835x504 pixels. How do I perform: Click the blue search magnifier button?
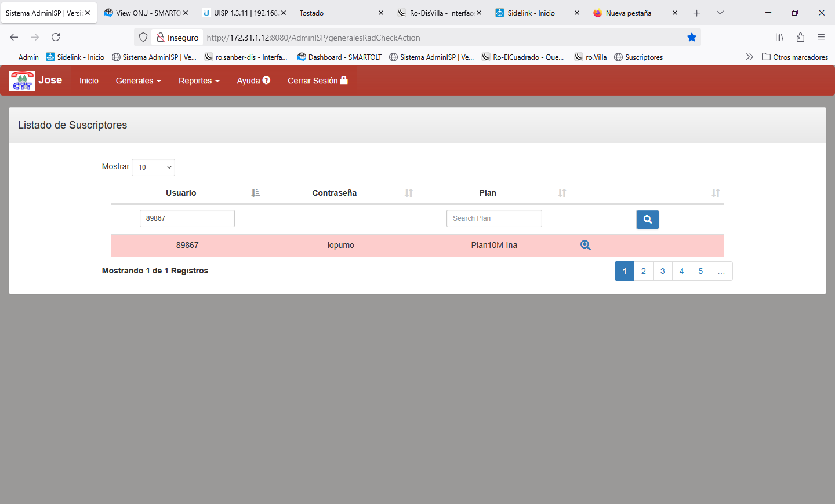[647, 220]
